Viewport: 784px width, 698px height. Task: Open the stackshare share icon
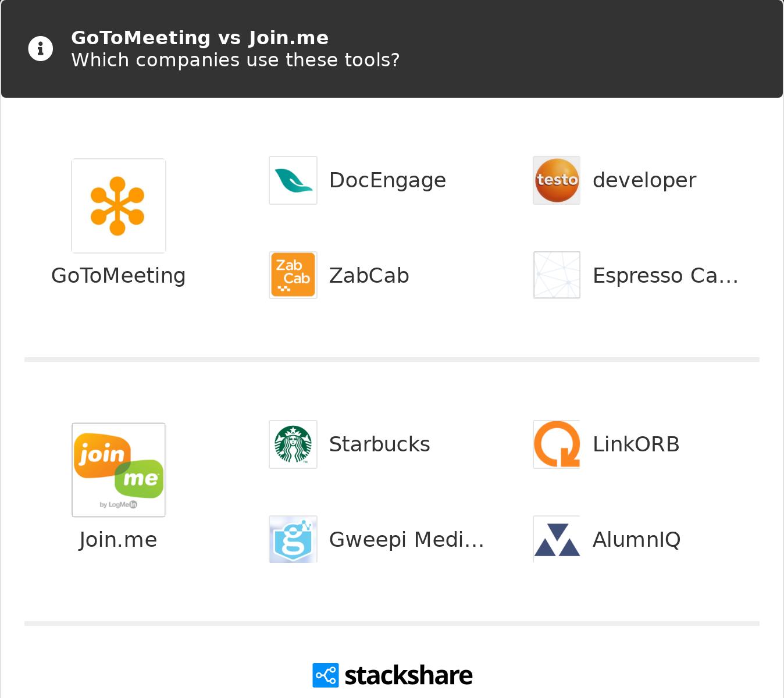tap(325, 675)
